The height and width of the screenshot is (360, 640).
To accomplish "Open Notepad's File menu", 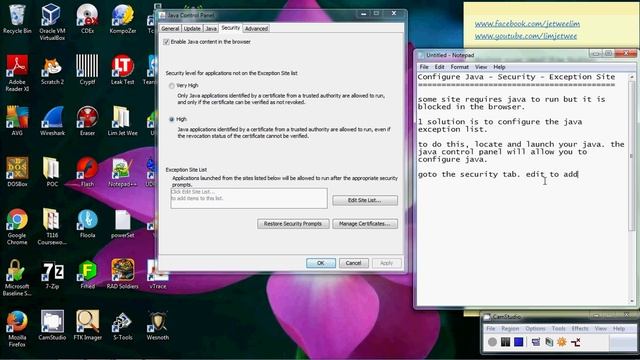I will tap(424, 67).
